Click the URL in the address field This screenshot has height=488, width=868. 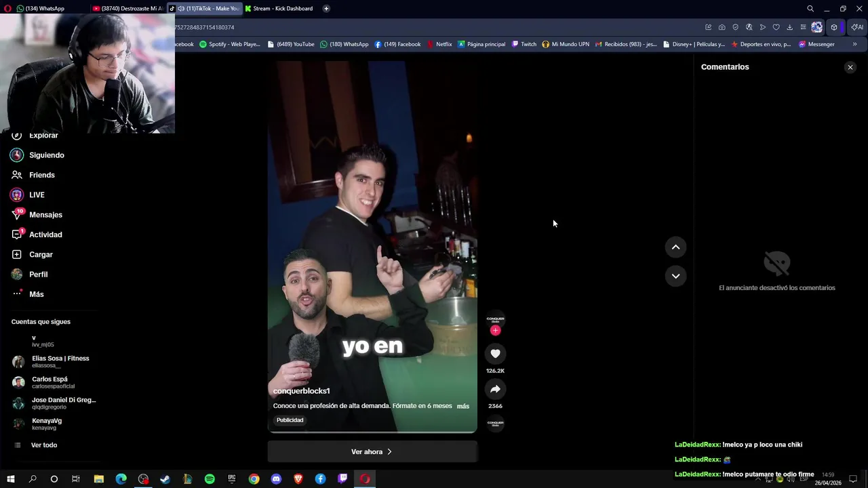pyautogui.click(x=204, y=27)
